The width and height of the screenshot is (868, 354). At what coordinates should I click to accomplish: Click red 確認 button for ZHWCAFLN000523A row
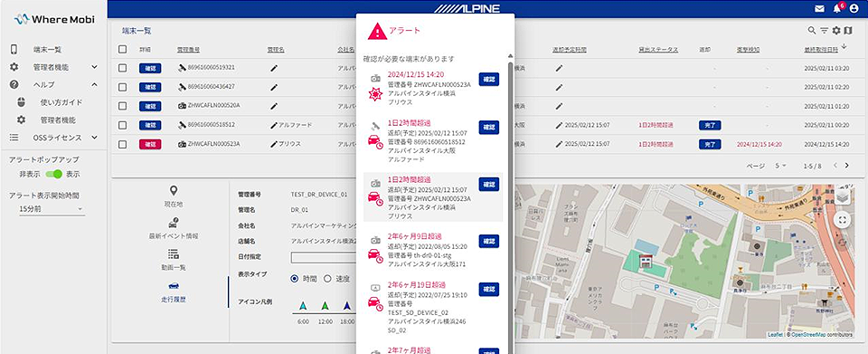coord(150,144)
